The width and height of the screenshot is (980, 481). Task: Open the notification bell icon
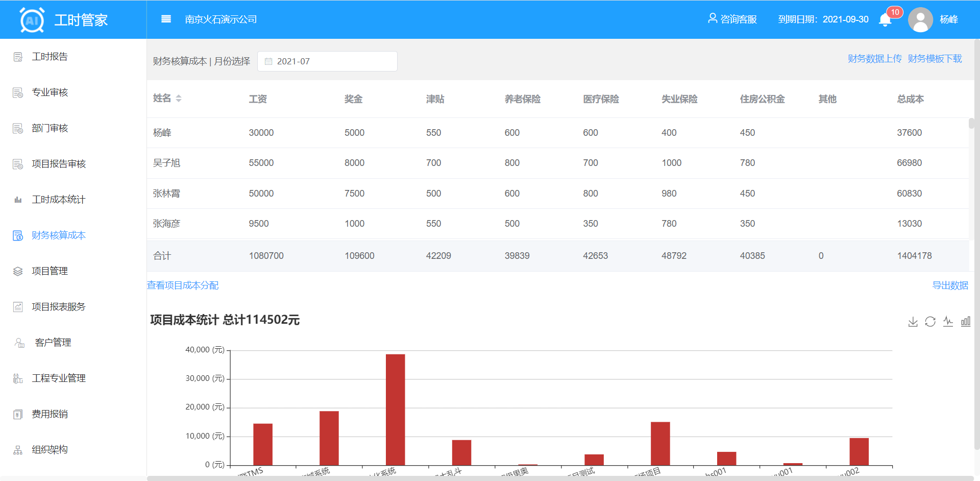click(885, 20)
